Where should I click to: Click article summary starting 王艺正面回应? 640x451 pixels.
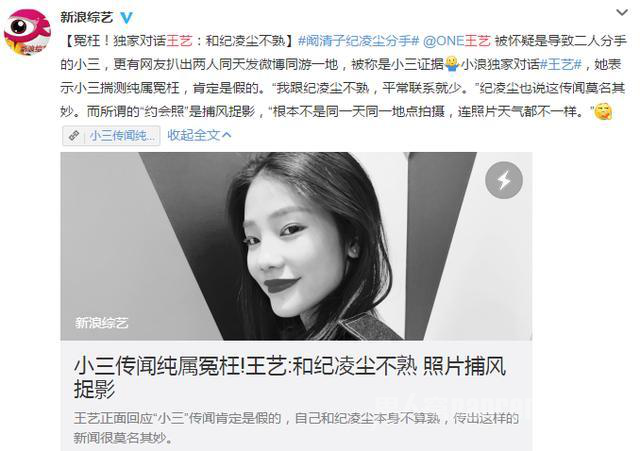(296, 428)
